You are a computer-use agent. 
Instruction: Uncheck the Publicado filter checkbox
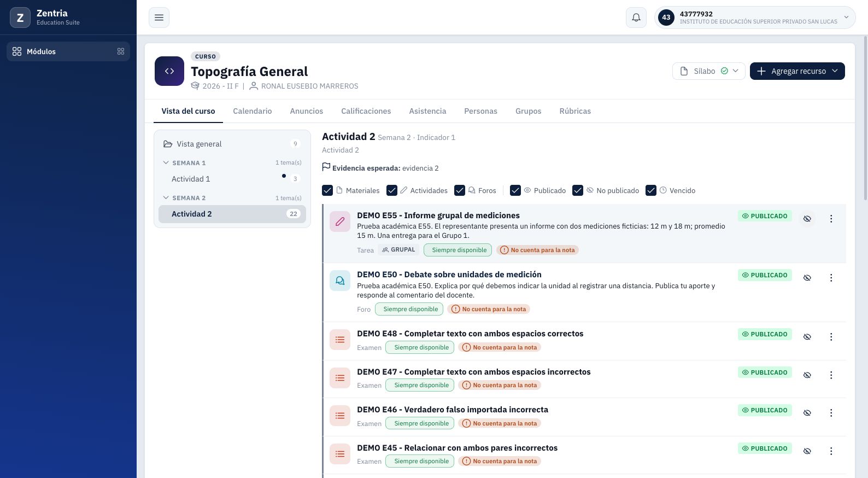[515, 190]
